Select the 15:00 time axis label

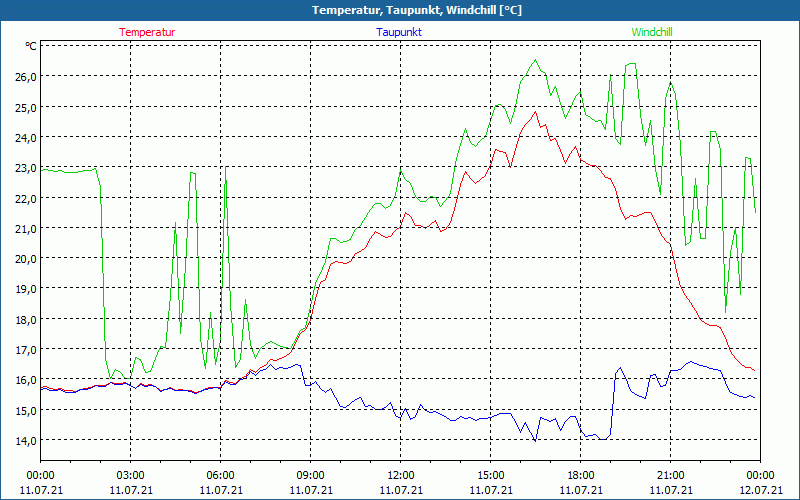(490, 475)
